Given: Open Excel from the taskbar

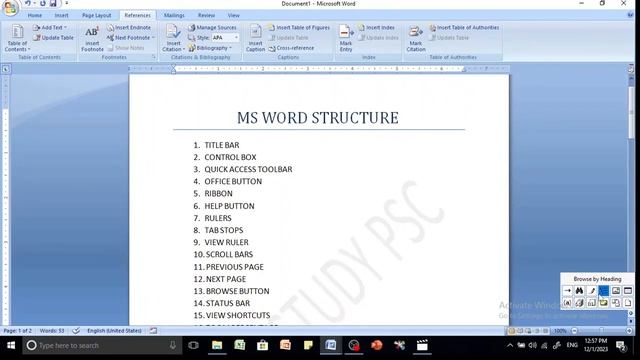Looking at the screenshot, I should pos(240,345).
